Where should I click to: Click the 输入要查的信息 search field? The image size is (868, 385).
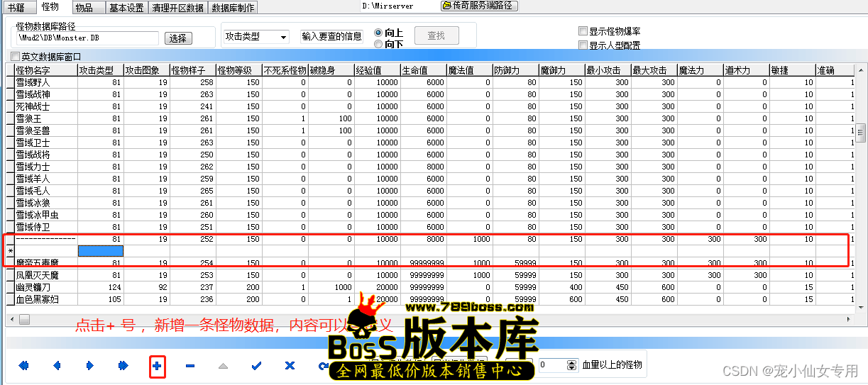coord(331,36)
